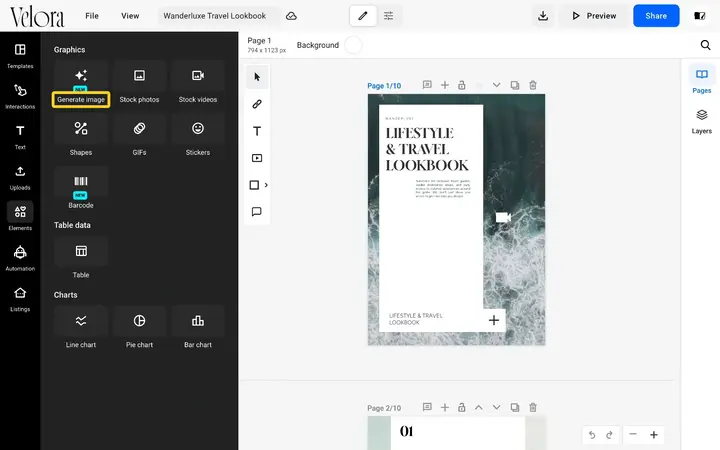Duplicate Page 2/10
This screenshot has width=720, height=450.
click(515, 407)
